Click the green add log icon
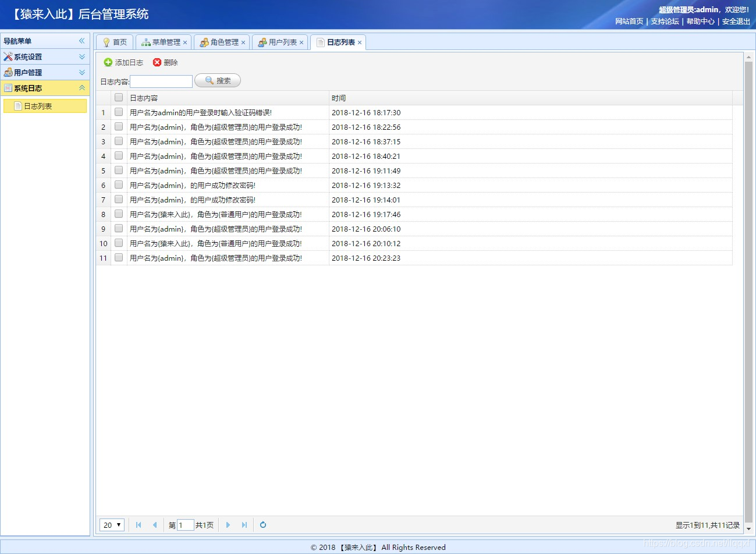 click(108, 62)
